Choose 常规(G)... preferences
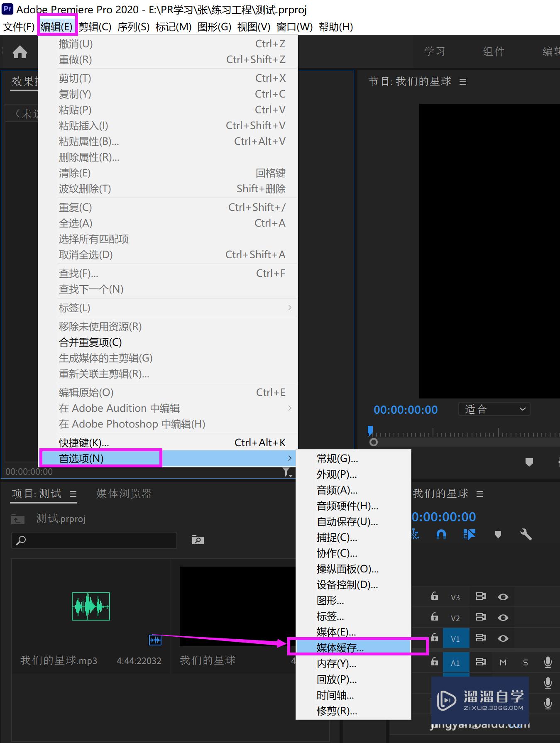This screenshot has height=743, width=560. (x=353, y=458)
